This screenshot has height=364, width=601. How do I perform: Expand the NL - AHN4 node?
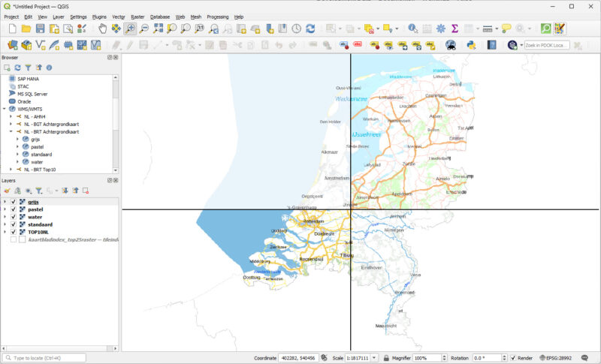point(11,117)
